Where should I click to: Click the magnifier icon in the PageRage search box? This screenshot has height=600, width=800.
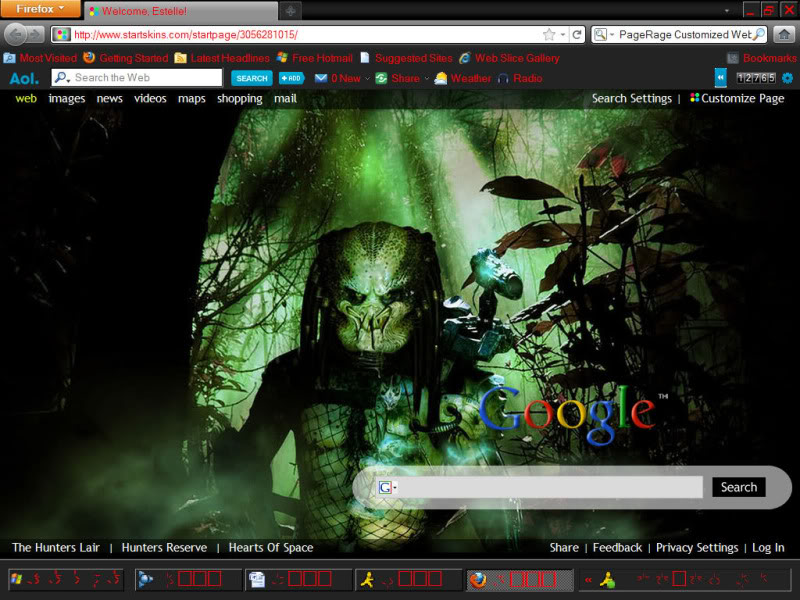click(x=759, y=35)
